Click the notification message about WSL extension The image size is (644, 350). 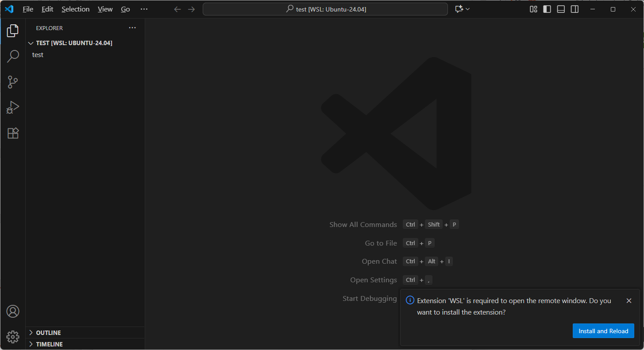click(514, 307)
